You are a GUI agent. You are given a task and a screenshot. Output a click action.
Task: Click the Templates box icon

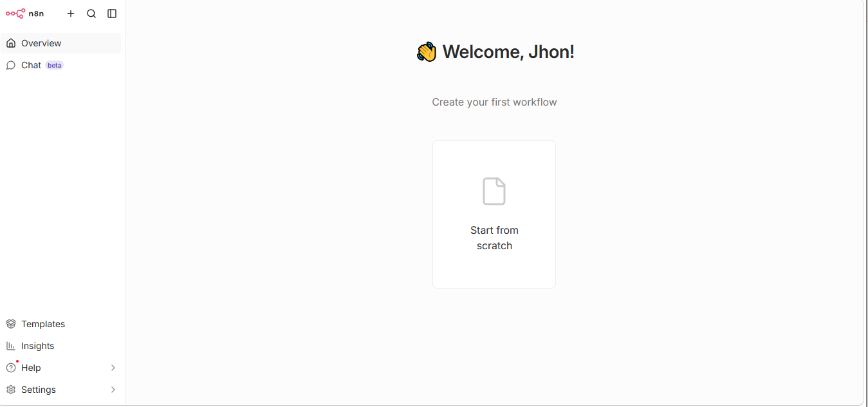tap(11, 324)
